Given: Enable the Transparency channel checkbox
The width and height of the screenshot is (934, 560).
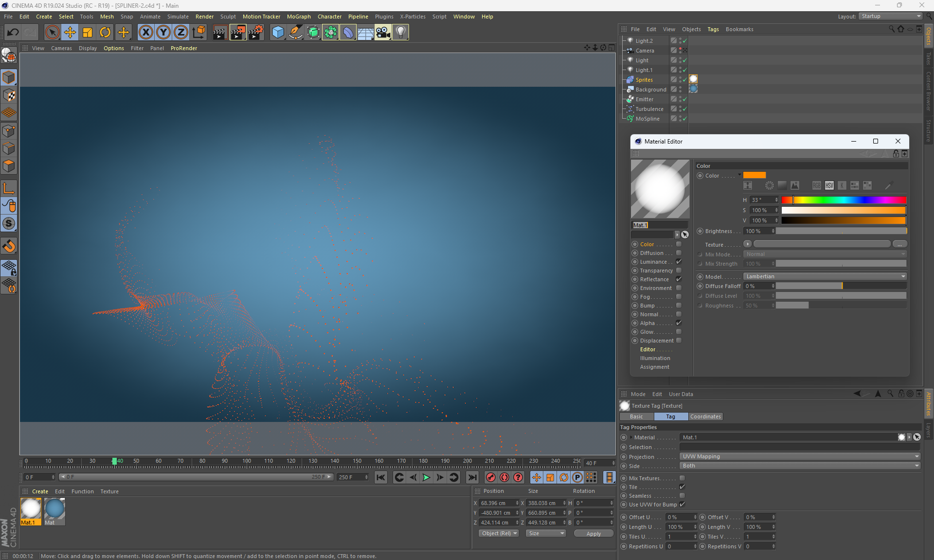Looking at the screenshot, I should [679, 271].
